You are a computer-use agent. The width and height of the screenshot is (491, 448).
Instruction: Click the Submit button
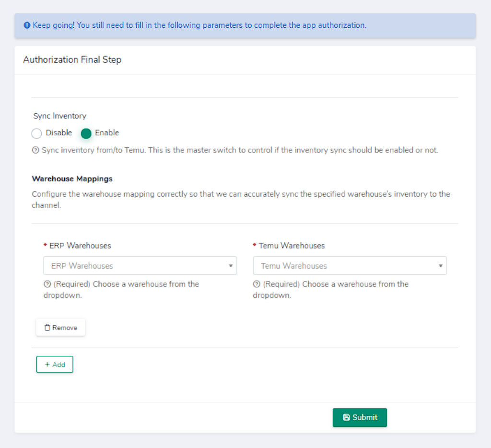(360, 417)
